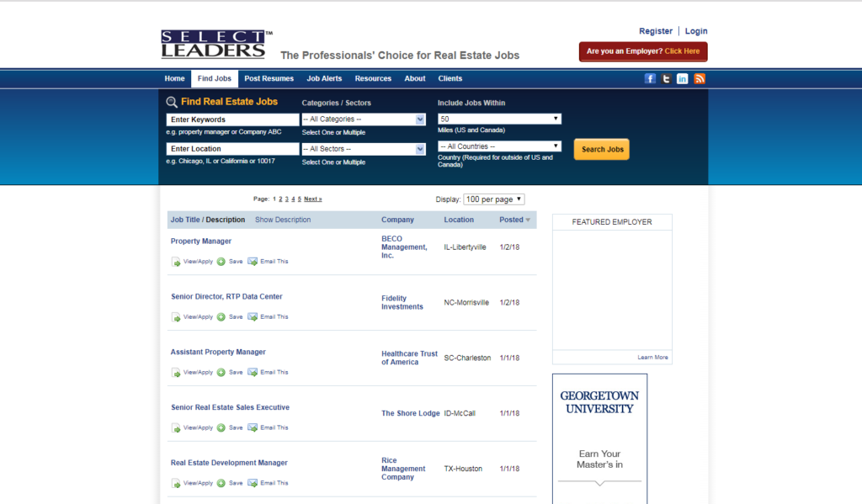The image size is (862, 504).
Task: Open the Display 100 per page dropdown
Action: pyautogui.click(x=493, y=199)
